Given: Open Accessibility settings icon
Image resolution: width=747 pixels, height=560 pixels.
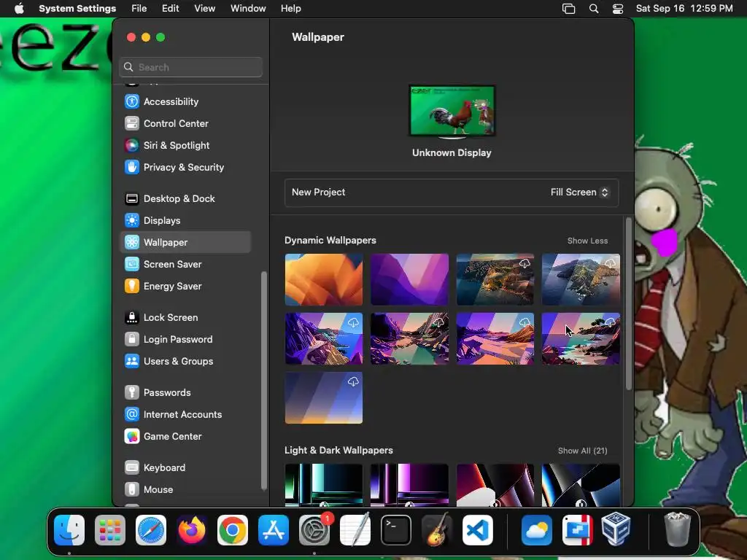Looking at the screenshot, I should click(132, 101).
